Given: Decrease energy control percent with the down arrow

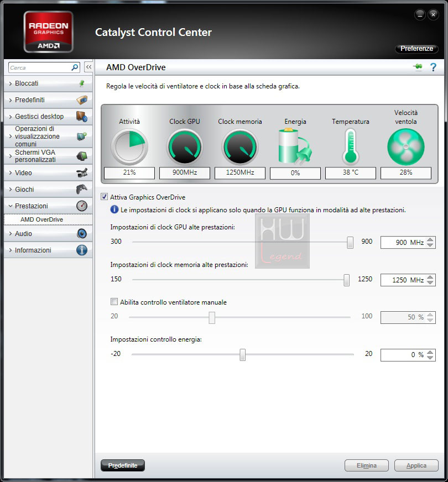Looking at the screenshot, I should [430, 358].
